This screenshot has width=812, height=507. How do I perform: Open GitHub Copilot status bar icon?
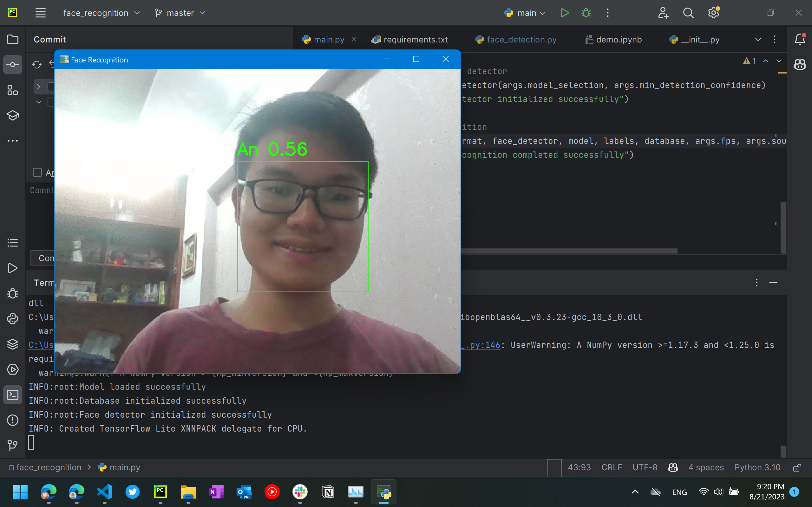click(673, 467)
